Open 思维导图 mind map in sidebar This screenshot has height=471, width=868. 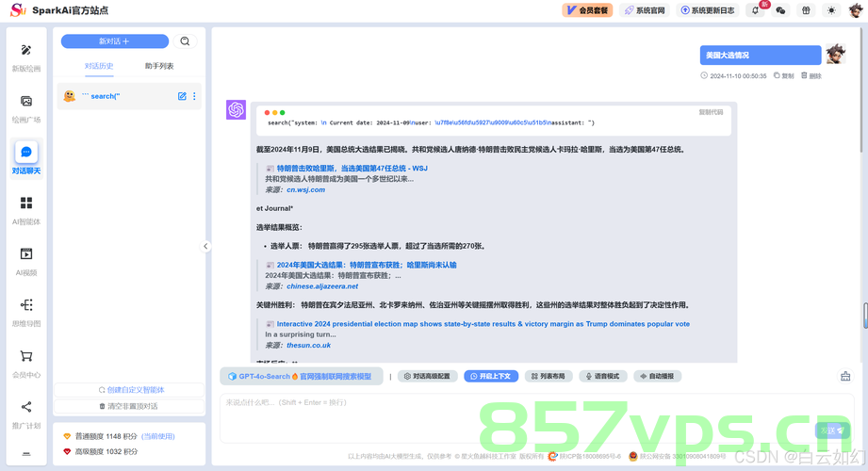point(26,313)
